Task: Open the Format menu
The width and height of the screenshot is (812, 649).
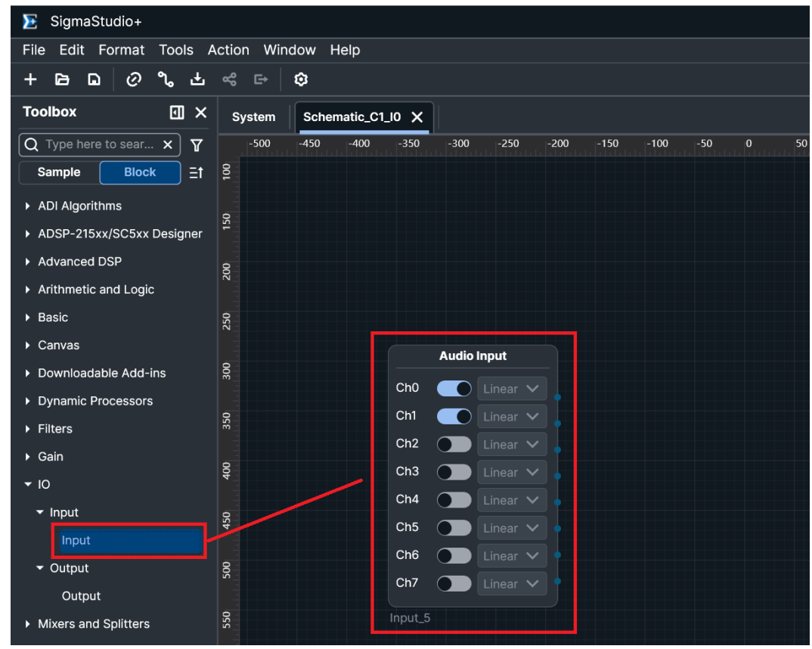Action: tap(122, 50)
